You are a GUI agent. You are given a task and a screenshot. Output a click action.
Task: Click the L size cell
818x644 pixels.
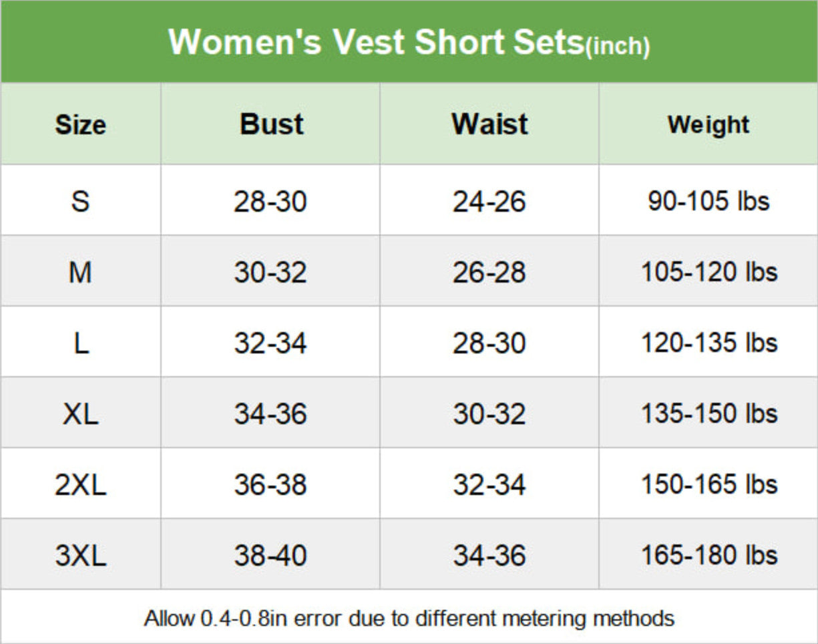pos(80,343)
